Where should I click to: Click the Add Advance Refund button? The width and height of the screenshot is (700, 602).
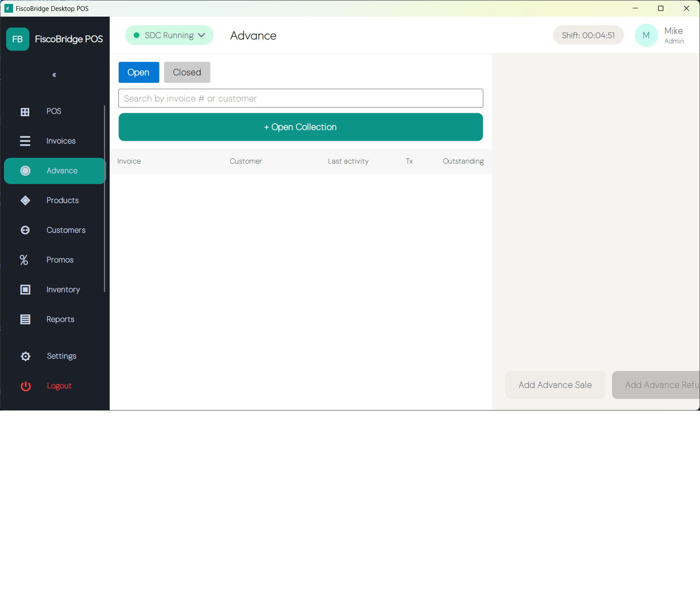coord(656,385)
